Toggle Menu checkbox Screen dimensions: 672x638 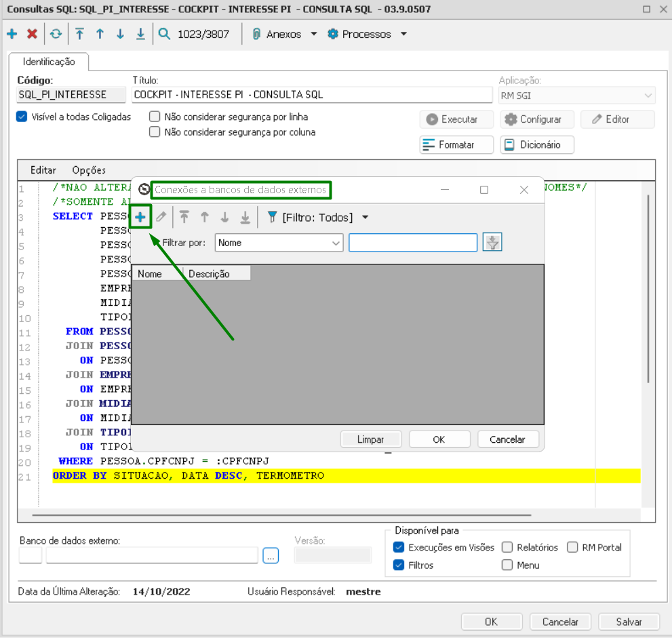tap(507, 565)
